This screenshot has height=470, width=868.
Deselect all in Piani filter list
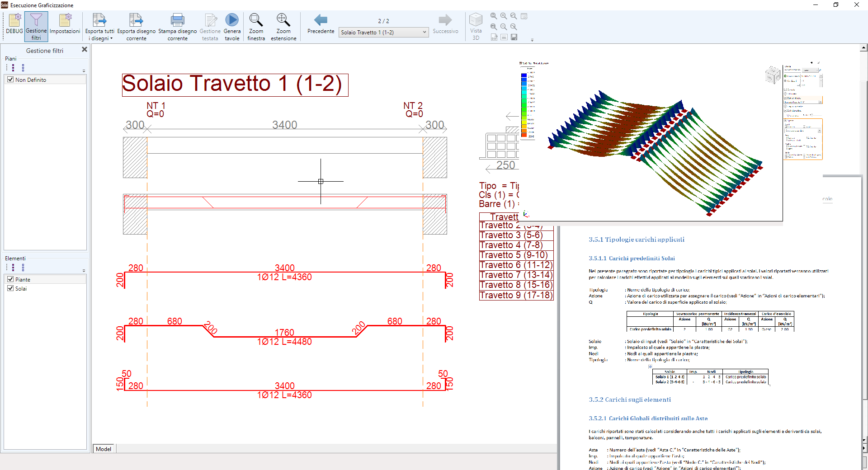[x=23, y=67]
